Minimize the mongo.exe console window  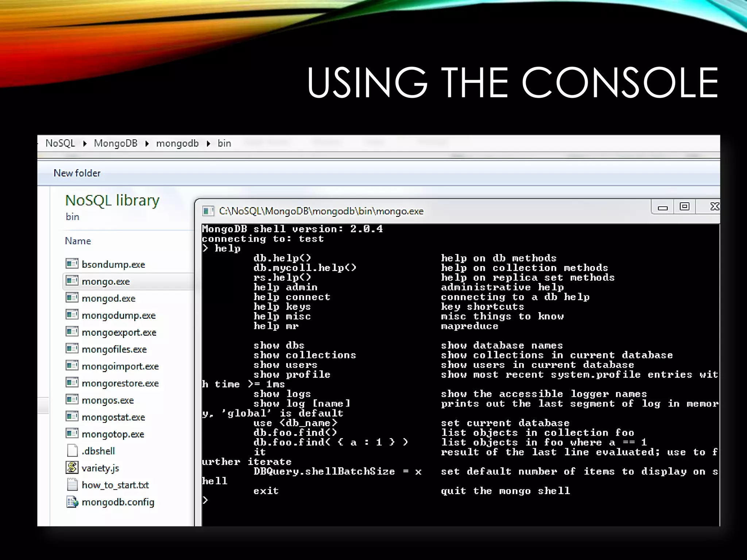(662, 207)
